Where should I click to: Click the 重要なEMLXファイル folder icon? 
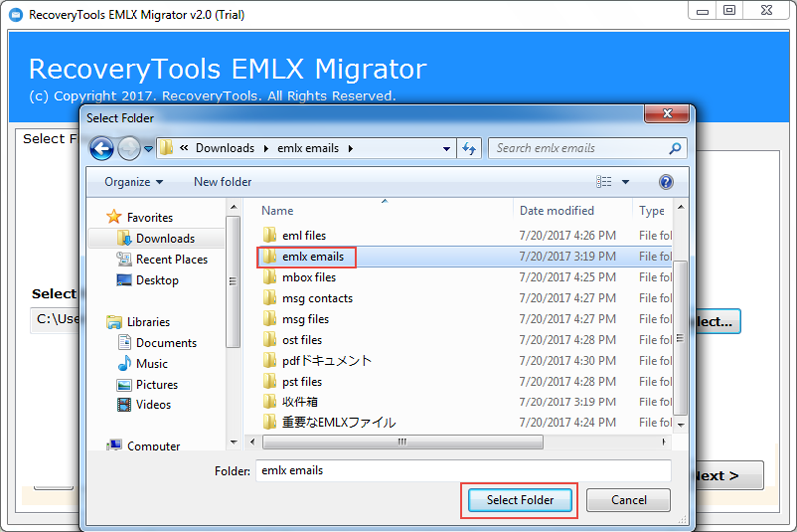(269, 422)
